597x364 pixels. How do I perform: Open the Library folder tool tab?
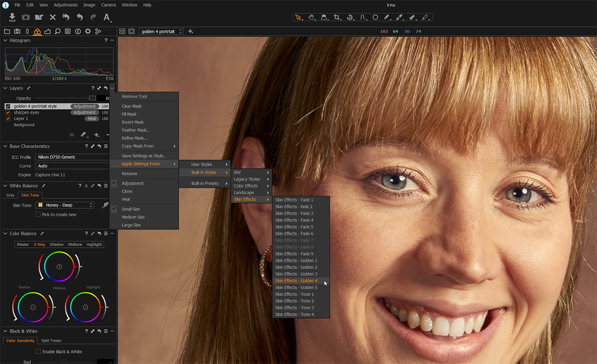(7, 31)
